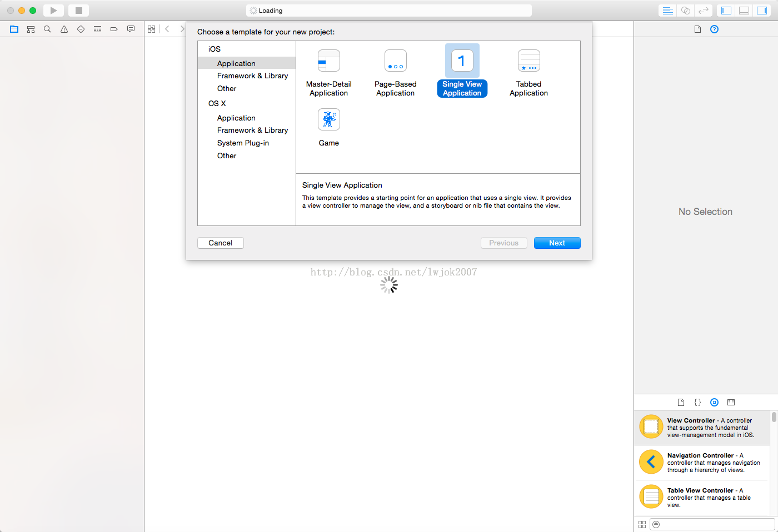Click the Next button
The width and height of the screenshot is (778, 532).
(557, 243)
